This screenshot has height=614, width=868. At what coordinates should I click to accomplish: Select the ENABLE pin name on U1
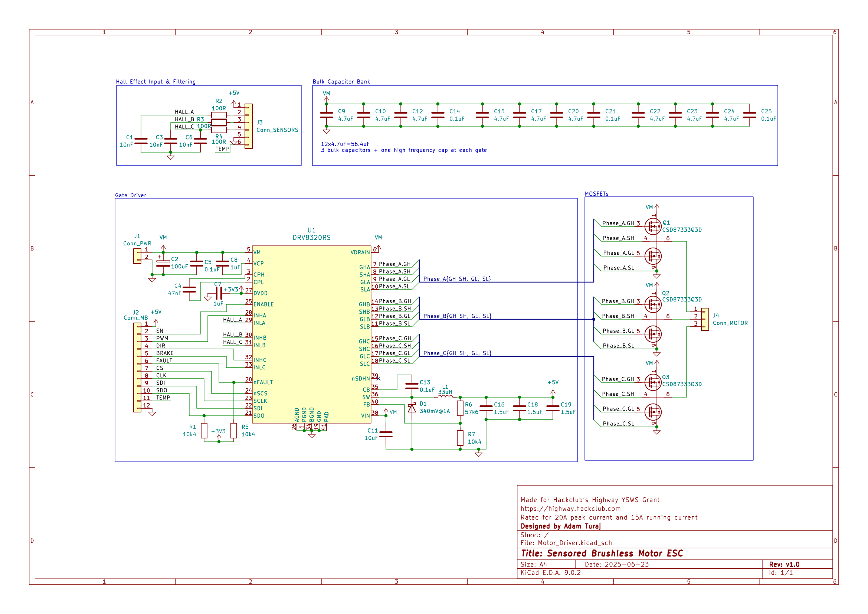(x=263, y=305)
